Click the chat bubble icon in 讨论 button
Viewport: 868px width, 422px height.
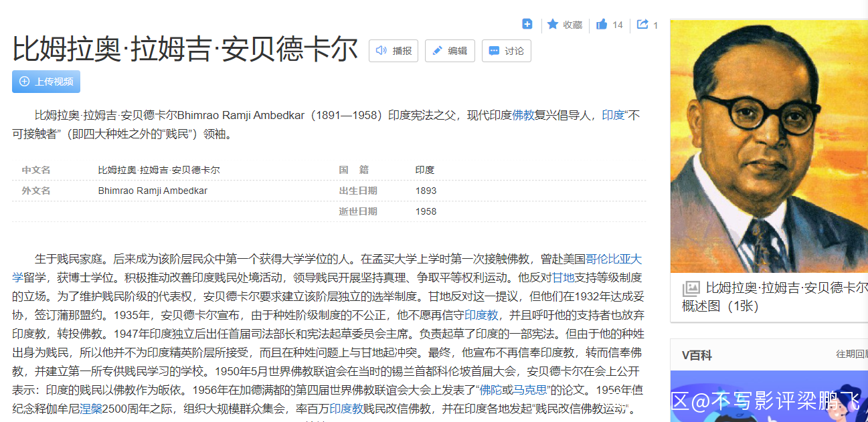(495, 51)
